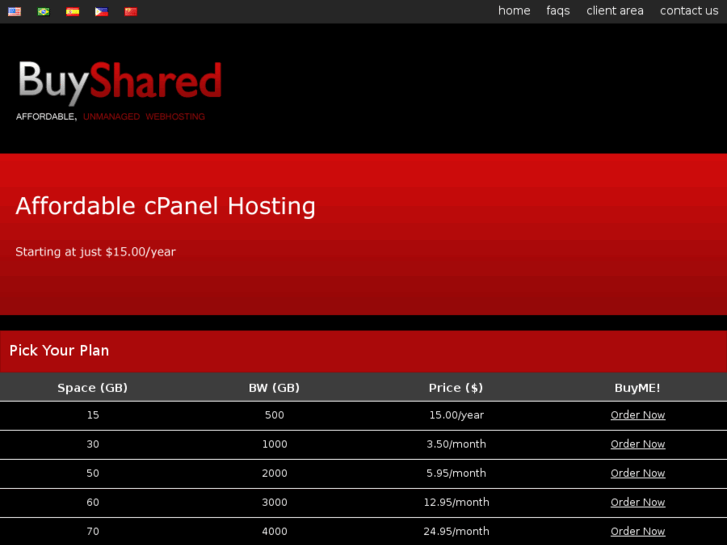Choose the Spain flag language icon

72,12
